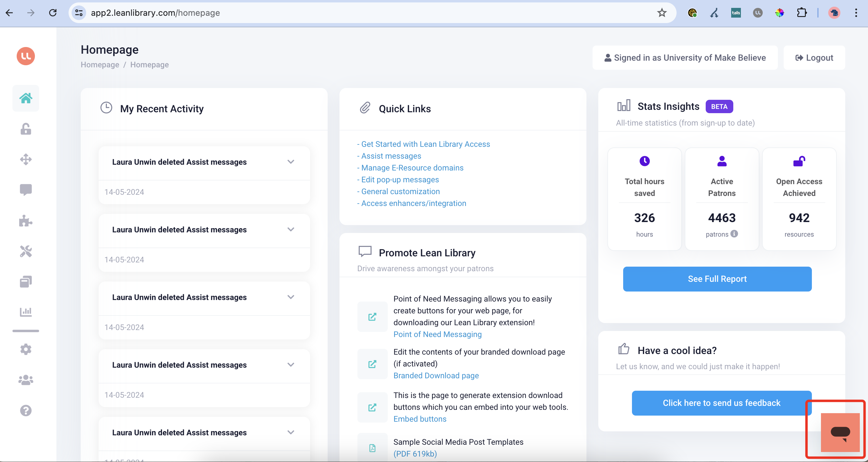Reload the page in browser
868x462 pixels.
53,13
